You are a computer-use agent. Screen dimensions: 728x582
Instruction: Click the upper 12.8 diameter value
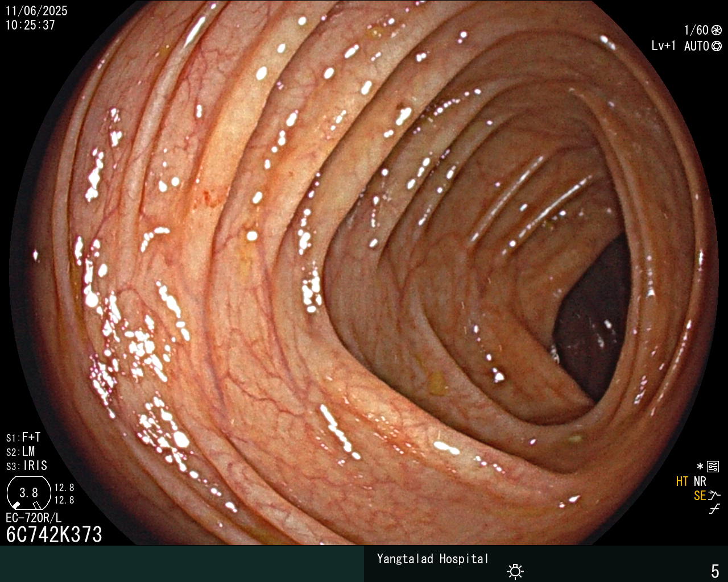[x=64, y=488]
